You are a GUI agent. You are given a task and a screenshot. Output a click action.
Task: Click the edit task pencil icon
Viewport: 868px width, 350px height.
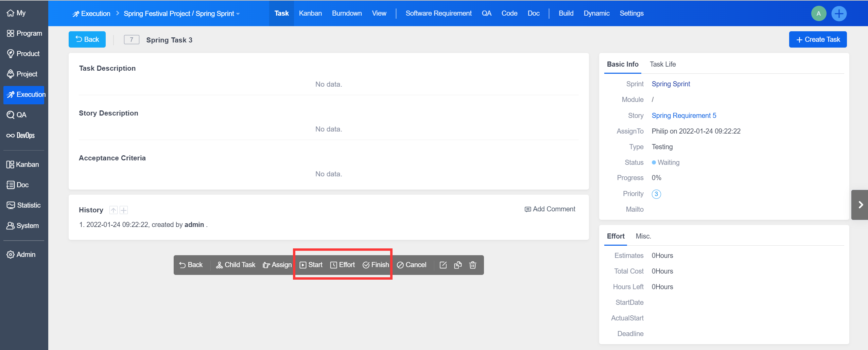tap(443, 265)
